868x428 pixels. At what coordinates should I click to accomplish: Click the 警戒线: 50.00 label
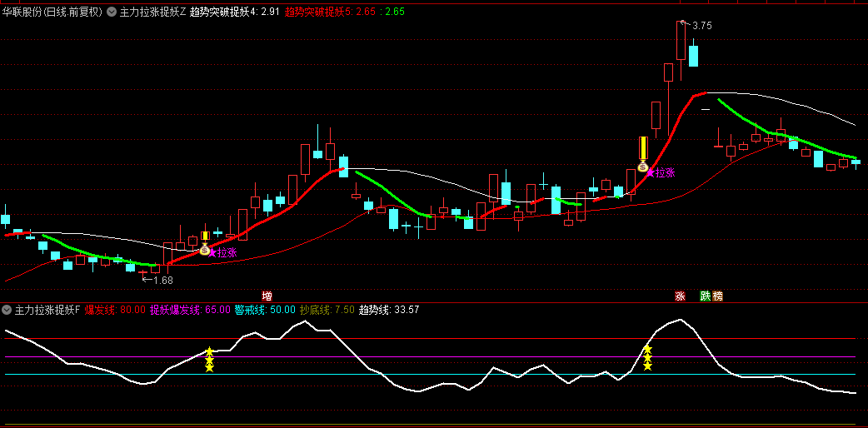[x=265, y=310]
